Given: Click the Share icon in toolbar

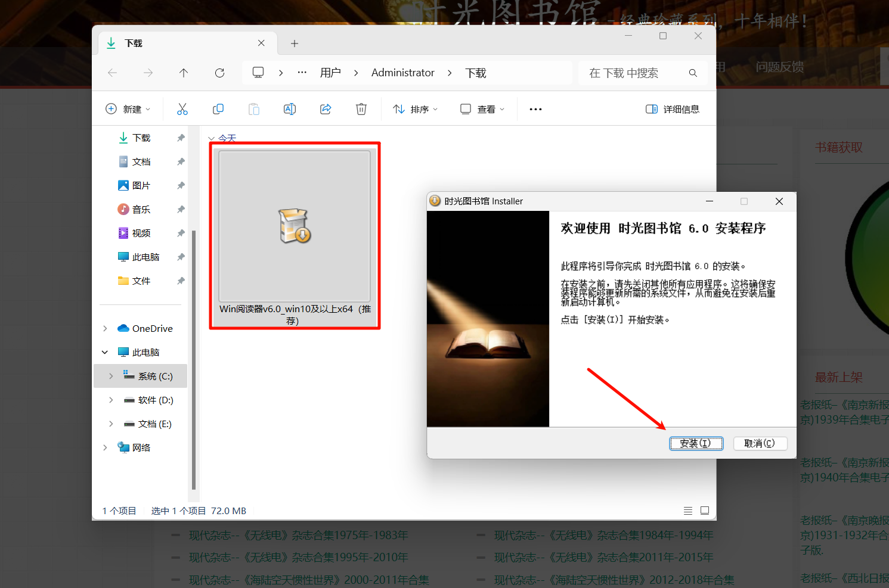Looking at the screenshot, I should [326, 109].
